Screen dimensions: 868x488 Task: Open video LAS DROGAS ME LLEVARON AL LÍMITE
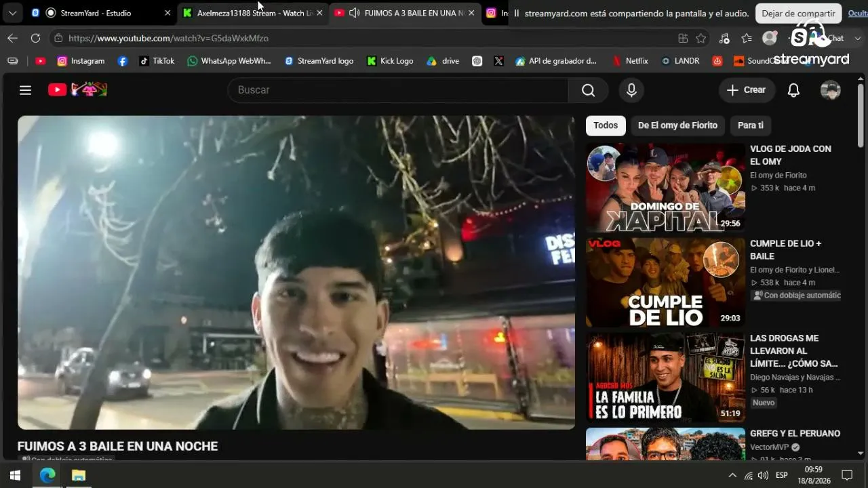794,351
